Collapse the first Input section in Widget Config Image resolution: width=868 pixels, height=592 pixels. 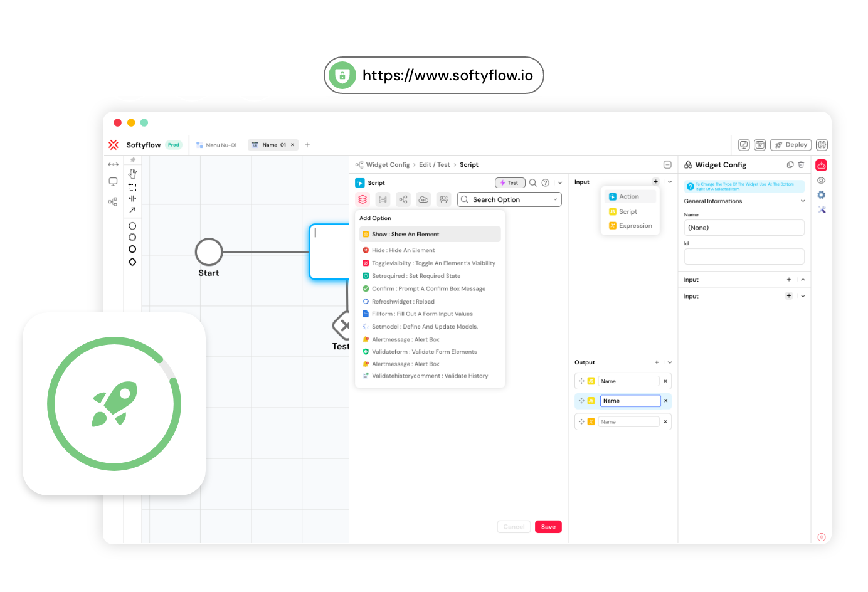(x=803, y=280)
